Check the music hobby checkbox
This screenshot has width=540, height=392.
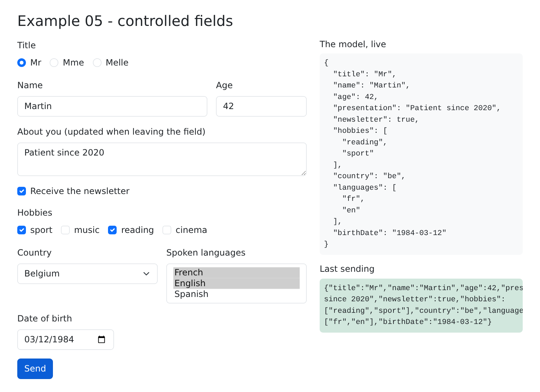point(65,230)
